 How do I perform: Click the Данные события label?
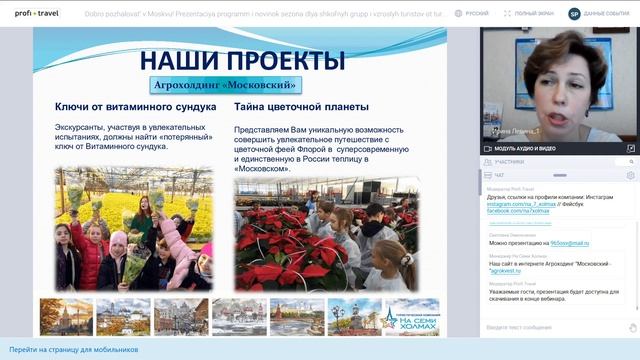click(x=606, y=13)
